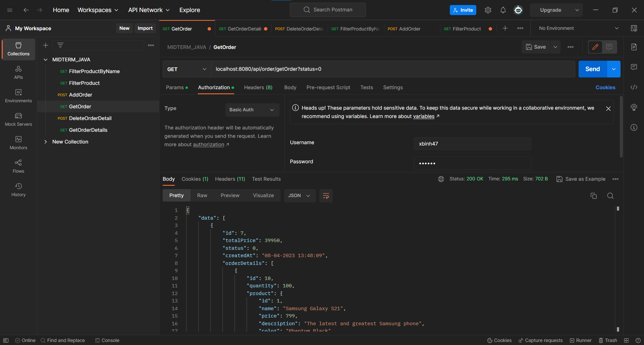
Task: Open the No Environment selector
Action: [579, 28]
